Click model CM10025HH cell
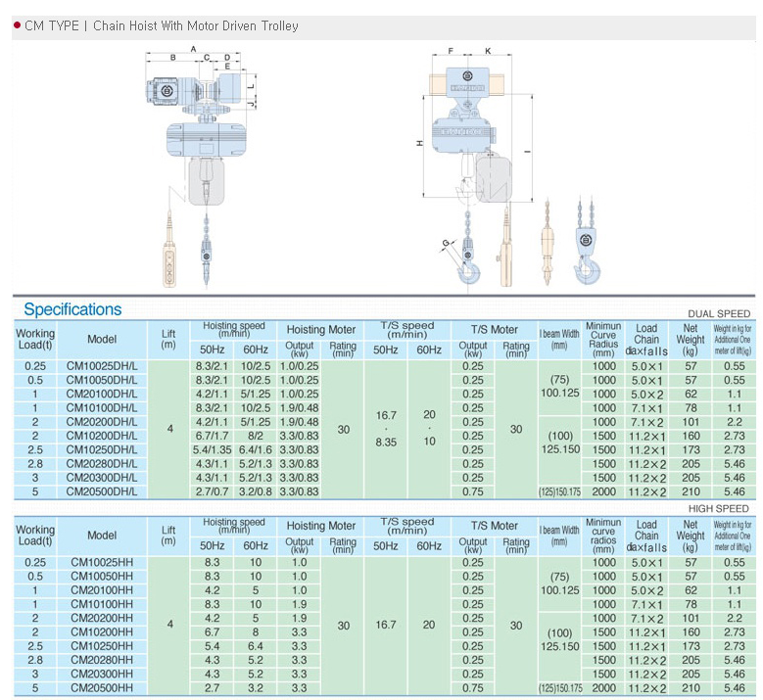 click(102, 563)
